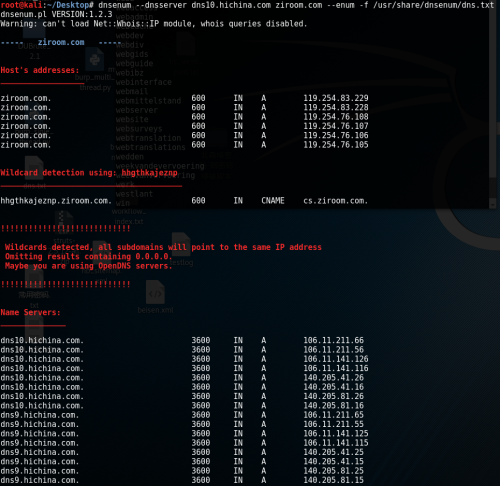Screen dimensions: 500x486
Task: Click the --dnsserver option in command
Action: coord(161,5)
